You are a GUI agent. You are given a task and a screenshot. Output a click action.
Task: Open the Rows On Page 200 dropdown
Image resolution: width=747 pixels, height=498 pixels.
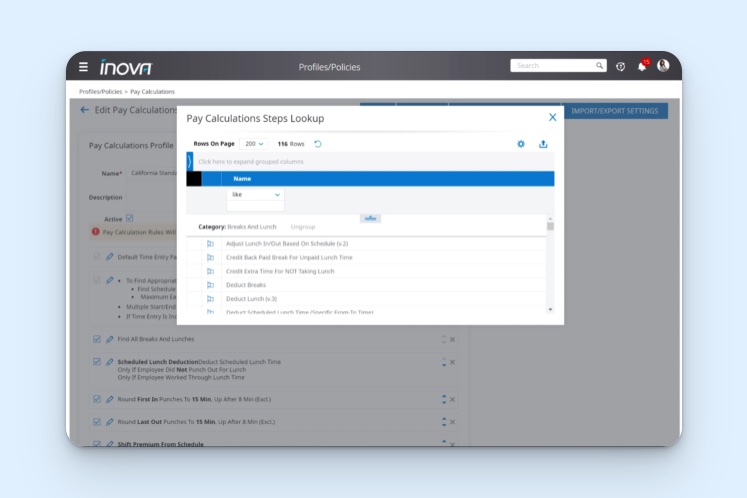(253, 144)
